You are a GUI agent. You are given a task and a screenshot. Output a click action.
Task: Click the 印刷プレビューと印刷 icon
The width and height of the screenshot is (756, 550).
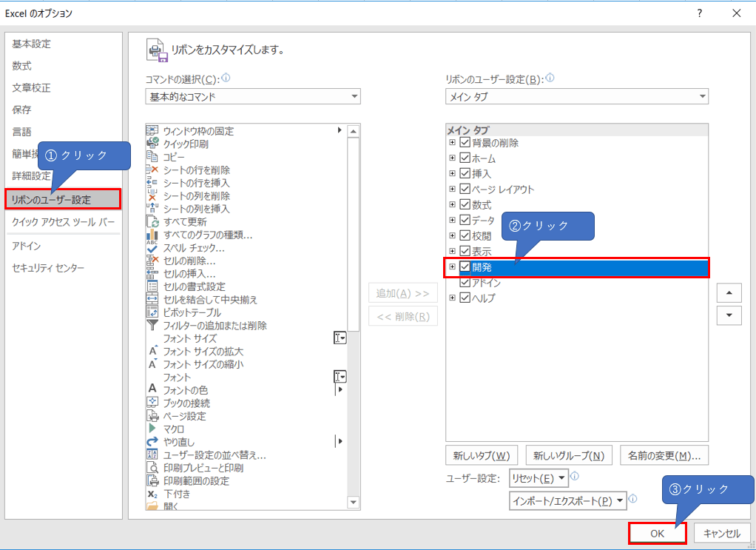152,468
